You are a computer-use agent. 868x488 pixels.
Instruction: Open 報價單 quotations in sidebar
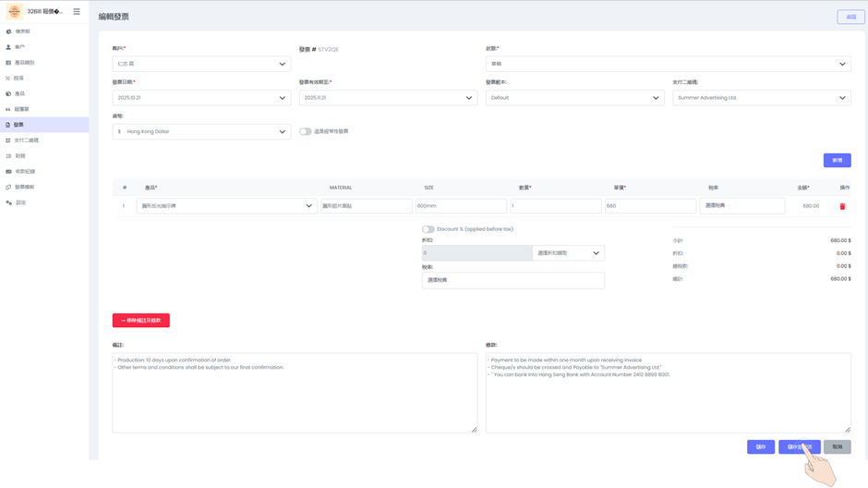pos(21,109)
